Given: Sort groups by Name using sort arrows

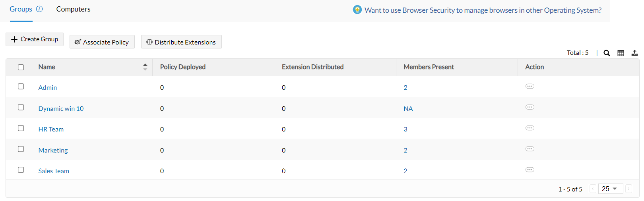Looking at the screenshot, I should pyautogui.click(x=145, y=67).
